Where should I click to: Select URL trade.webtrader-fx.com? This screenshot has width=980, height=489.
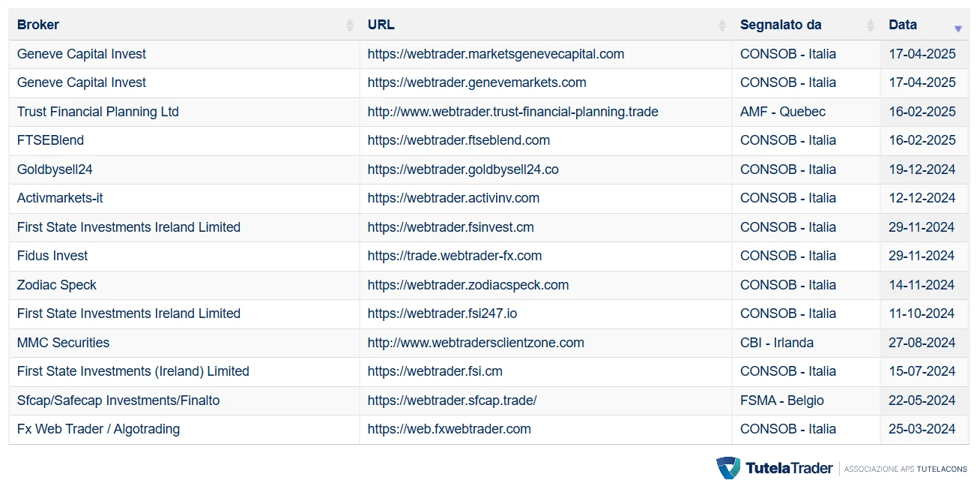(455, 256)
